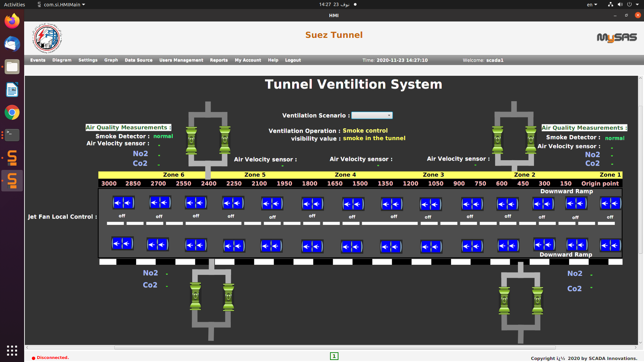Select the upper-right jet fan near Downward Ramp
The height and width of the screenshot is (362, 644).
click(610, 203)
